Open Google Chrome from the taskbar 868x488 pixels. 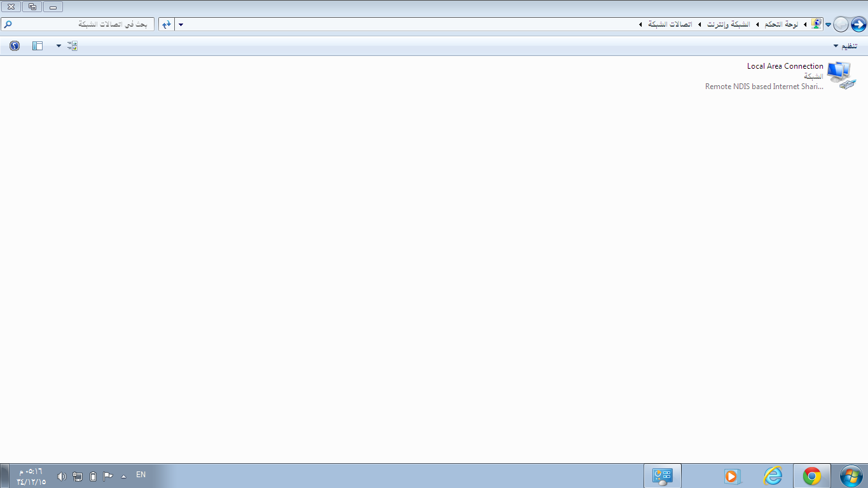pyautogui.click(x=811, y=476)
